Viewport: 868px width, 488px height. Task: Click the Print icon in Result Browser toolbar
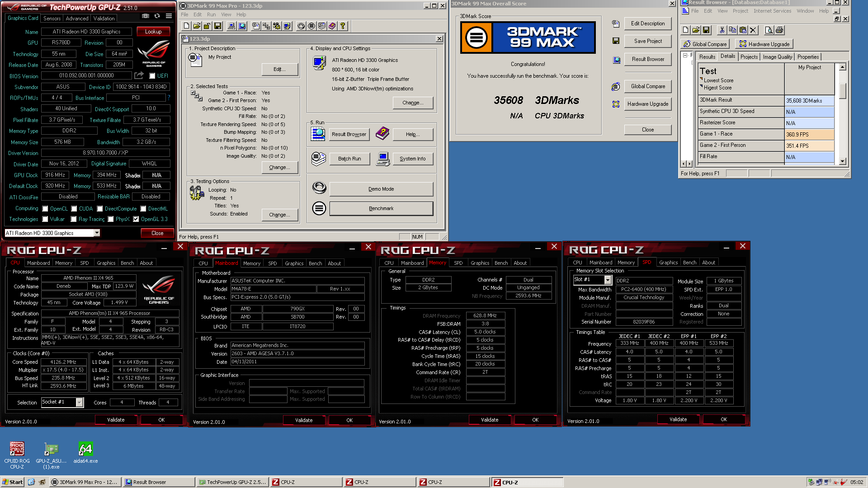779,30
